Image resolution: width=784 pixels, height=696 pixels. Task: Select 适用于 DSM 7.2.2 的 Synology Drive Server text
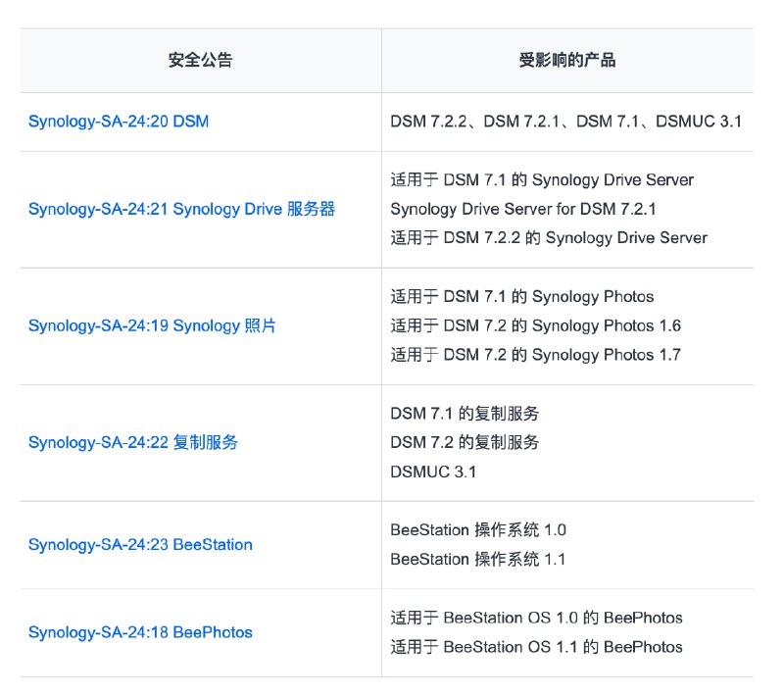(x=548, y=238)
